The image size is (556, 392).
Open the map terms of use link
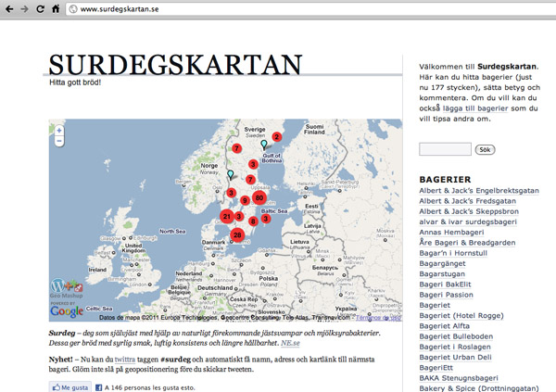tap(378, 318)
